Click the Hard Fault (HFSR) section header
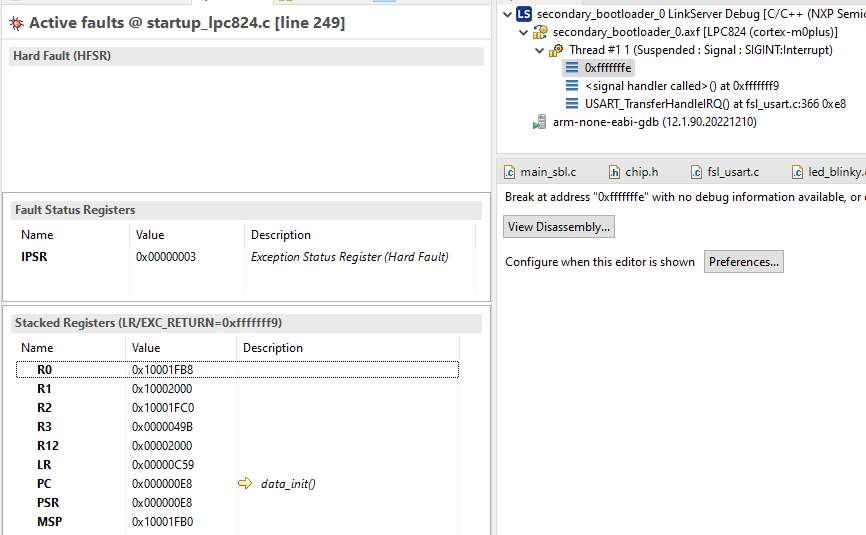The height and width of the screenshot is (535, 866). coord(245,57)
